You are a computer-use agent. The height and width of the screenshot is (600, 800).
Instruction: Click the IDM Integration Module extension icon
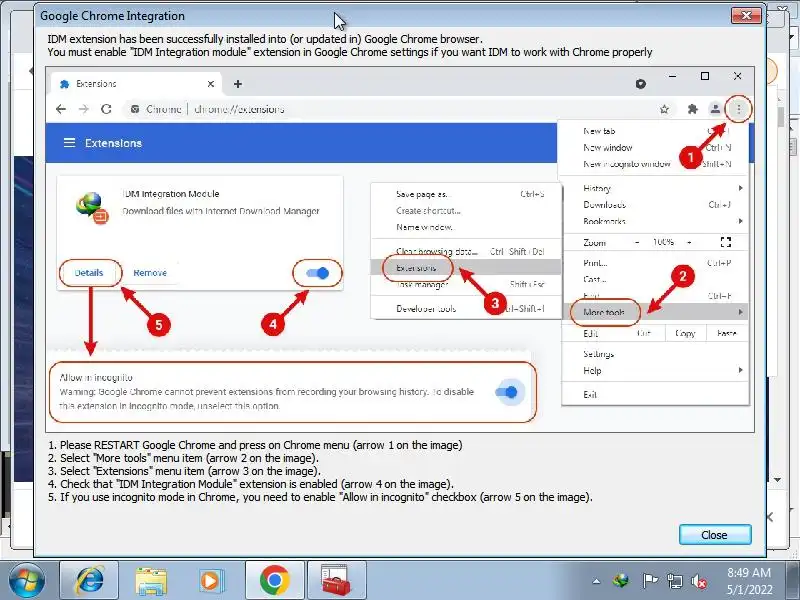pos(92,208)
